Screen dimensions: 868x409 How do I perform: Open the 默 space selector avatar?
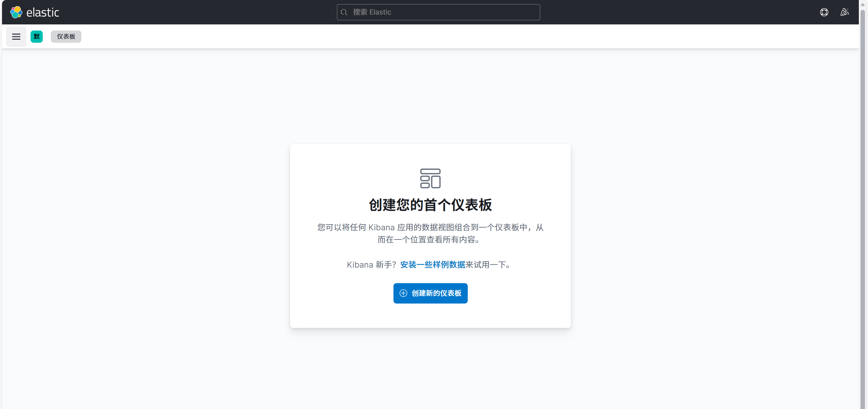click(x=37, y=37)
